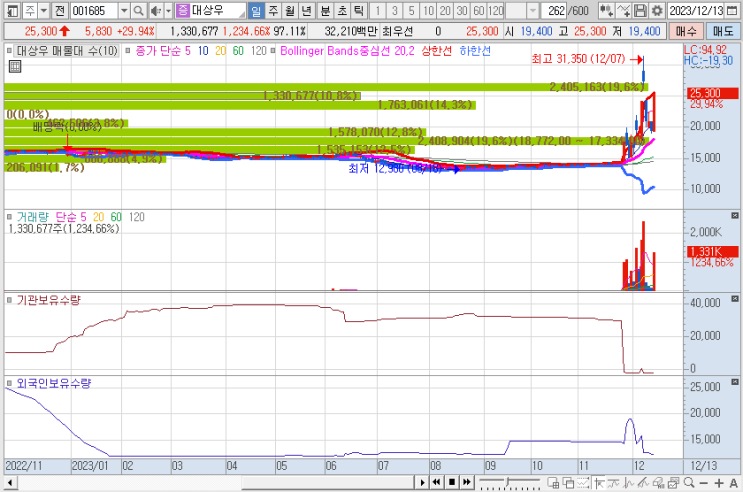Choose the 30 interval button

pyautogui.click(x=462, y=10)
